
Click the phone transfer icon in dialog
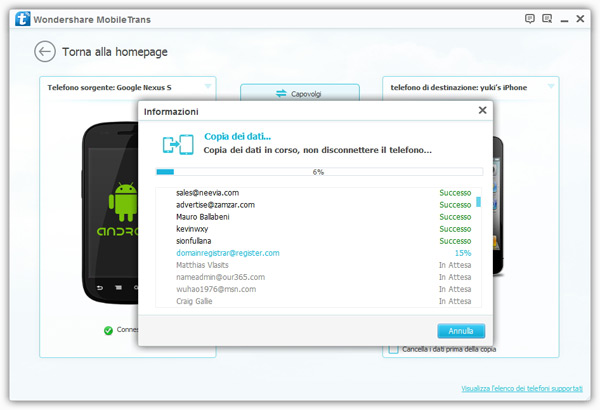[x=175, y=143]
